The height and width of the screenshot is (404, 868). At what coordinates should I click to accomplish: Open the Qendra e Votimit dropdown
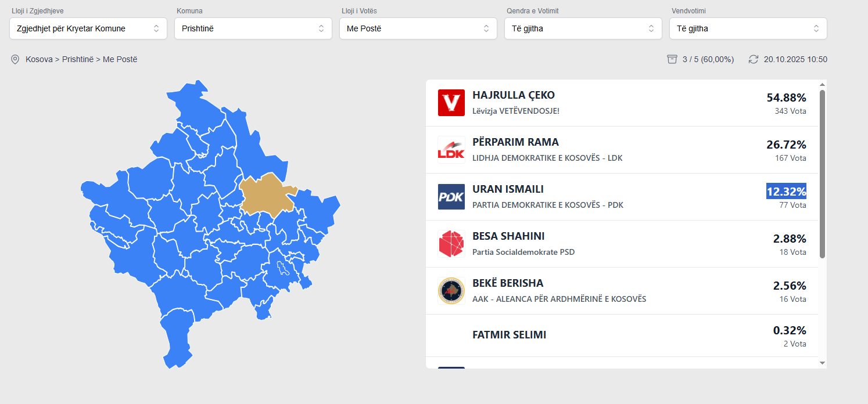(x=583, y=28)
